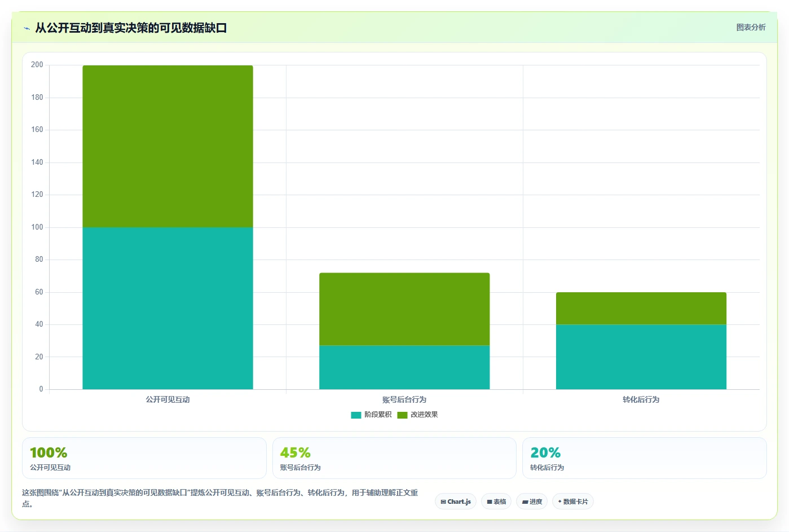Click the 60 y-axis tick label
This screenshot has height=532, width=789.
point(39,292)
